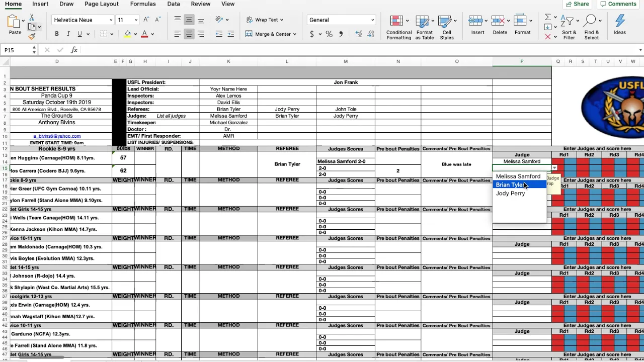The height and width of the screenshot is (362, 644).
Task: Open Cell Styles gallery
Action: click(447, 28)
